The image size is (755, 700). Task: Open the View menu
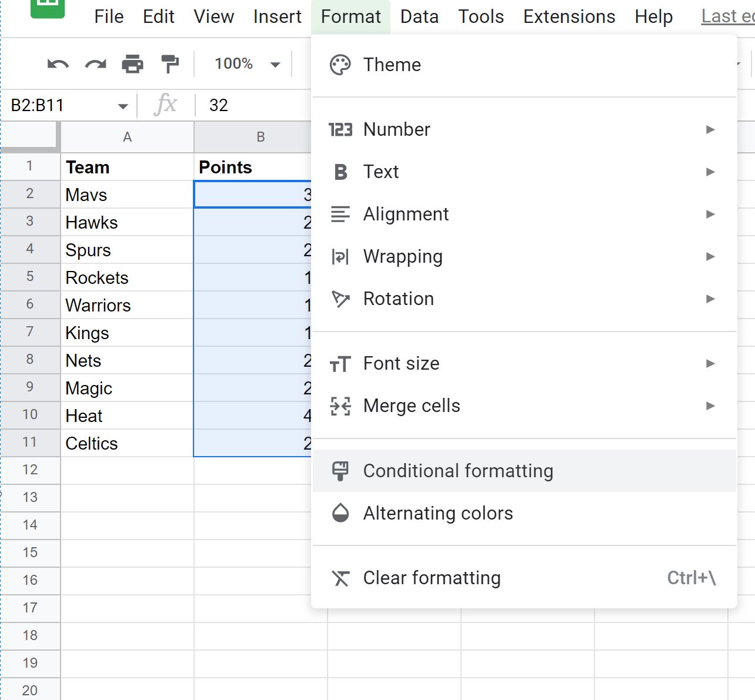click(214, 16)
